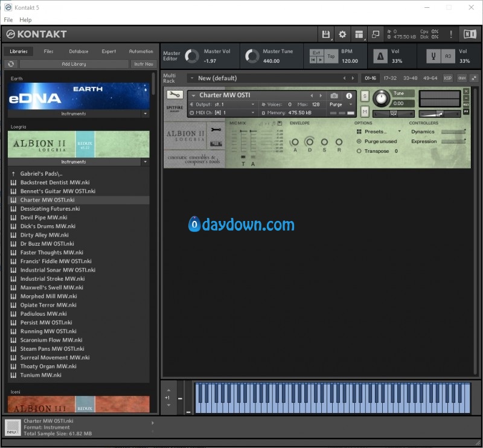483x448 pixels.
Task: Adjust the Dynamics controller slider
Action: (x=453, y=132)
